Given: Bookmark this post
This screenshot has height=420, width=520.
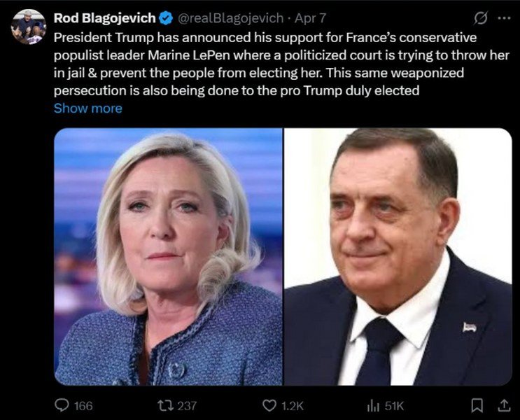Looking at the screenshot, I should click(477, 405).
